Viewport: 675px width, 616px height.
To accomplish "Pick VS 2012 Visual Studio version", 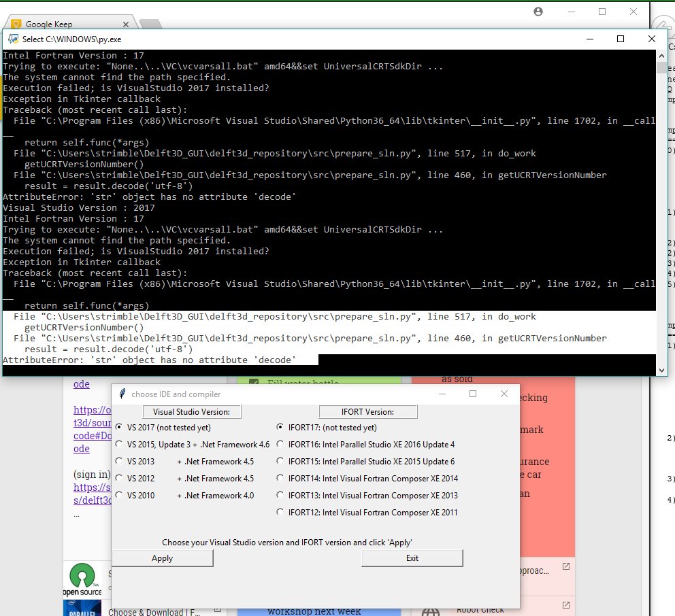I will pyautogui.click(x=119, y=478).
